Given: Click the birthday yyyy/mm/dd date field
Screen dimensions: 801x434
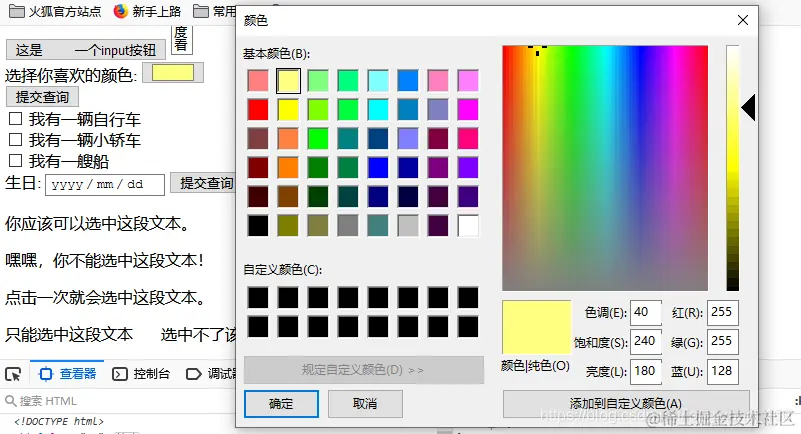Looking at the screenshot, I should (x=105, y=184).
